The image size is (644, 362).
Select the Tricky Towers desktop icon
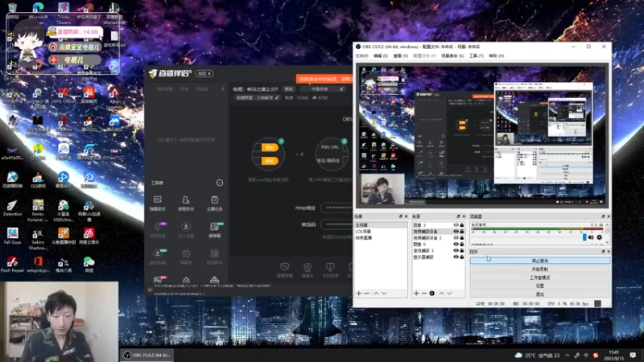point(64,13)
